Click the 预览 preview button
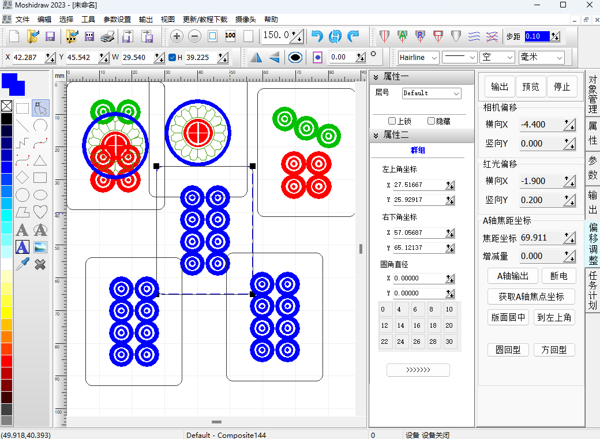This screenshot has height=439, width=600. (x=530, y=86)
